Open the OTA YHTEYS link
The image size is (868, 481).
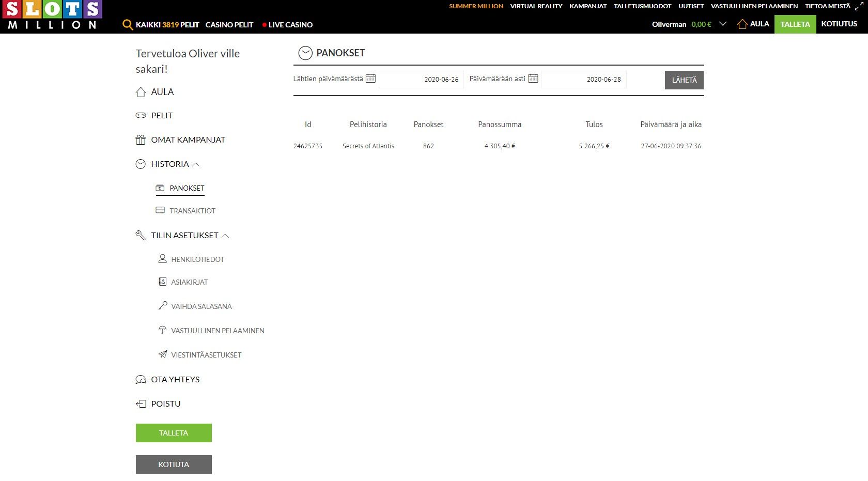point(175,379)
